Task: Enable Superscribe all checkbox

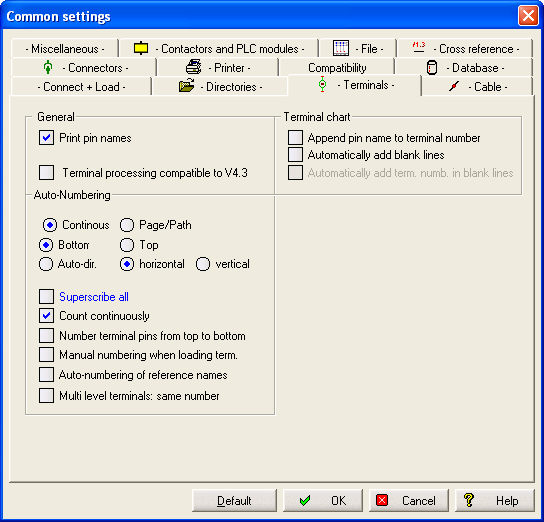Action: pos(46,297)
